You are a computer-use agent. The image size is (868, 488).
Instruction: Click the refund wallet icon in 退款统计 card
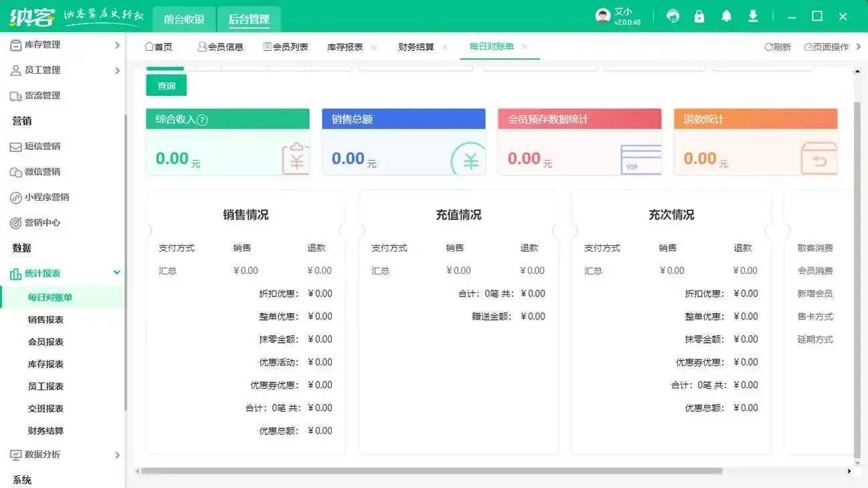[x=819, y=159]
